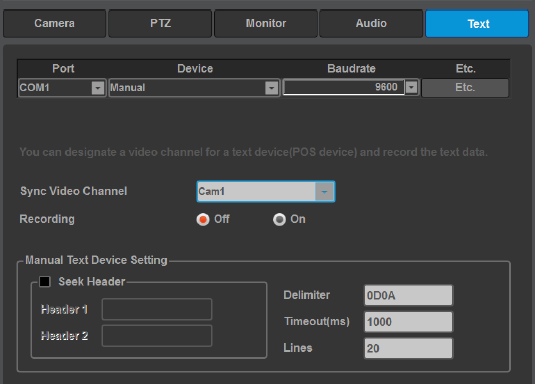
Task: Switch to the Camera tab
Action: click(54, 23)
